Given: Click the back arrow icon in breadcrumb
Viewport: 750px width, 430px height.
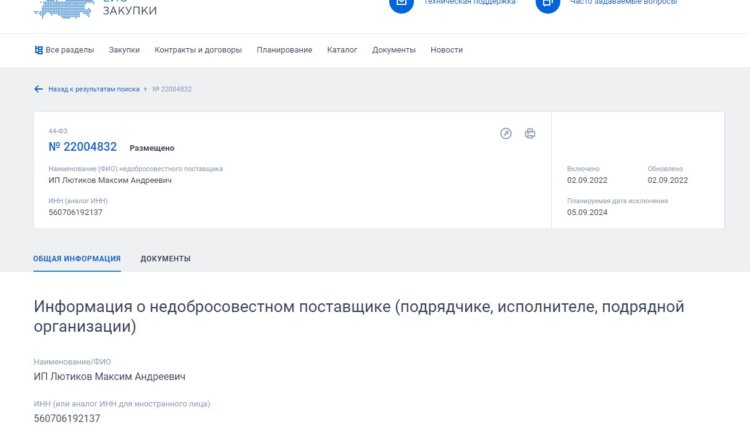Looking at the screenshot, I should [38, 89].
